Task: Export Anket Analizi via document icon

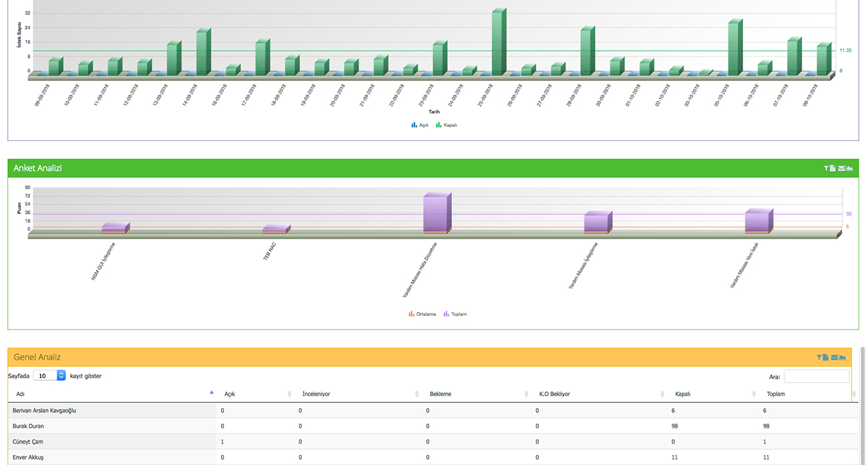Action: [833, 169]
